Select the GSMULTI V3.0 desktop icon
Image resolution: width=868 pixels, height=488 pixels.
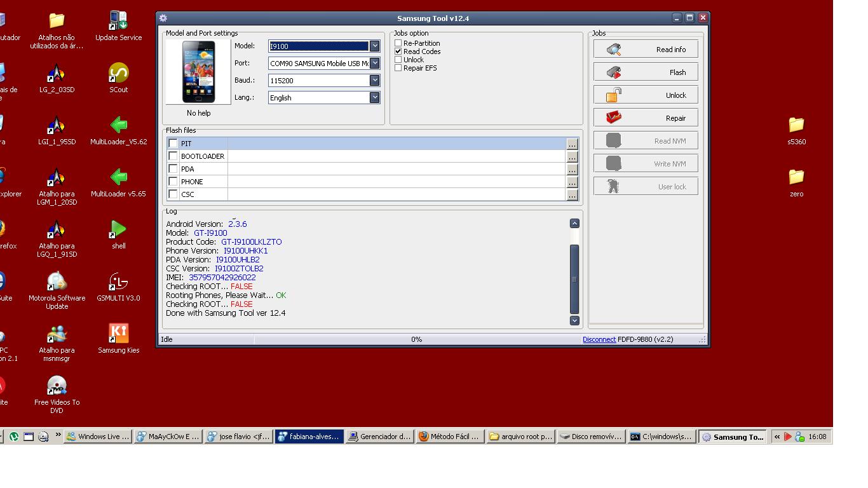118,287
